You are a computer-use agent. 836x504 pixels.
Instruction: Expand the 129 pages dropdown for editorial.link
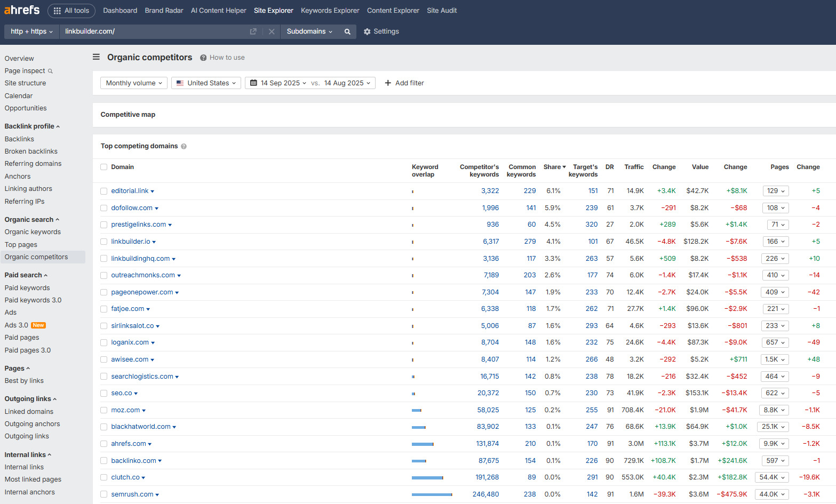pos(776,191)
